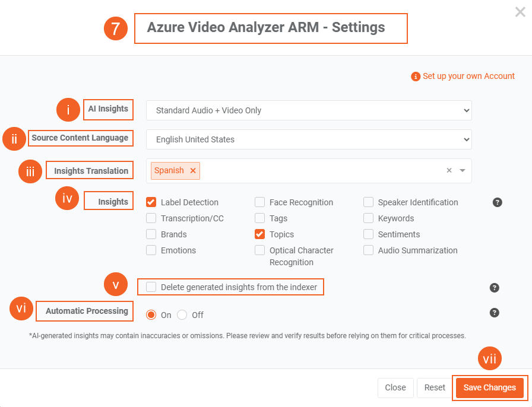Click help icon for Delete generated insights
The width and height of the screenshot is (532, 407).
pyautogui.click(x=494, y=288)
